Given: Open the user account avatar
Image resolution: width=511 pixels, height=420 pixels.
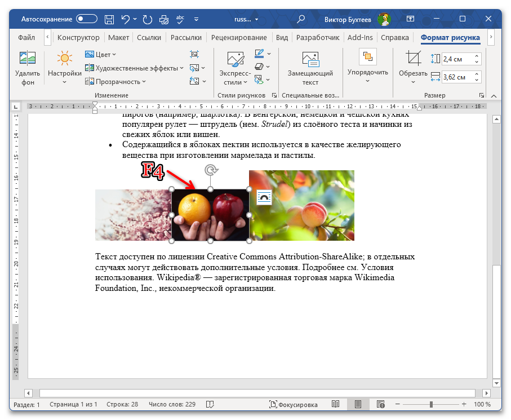Looking at the screenshot, I should tap(384, 19).
